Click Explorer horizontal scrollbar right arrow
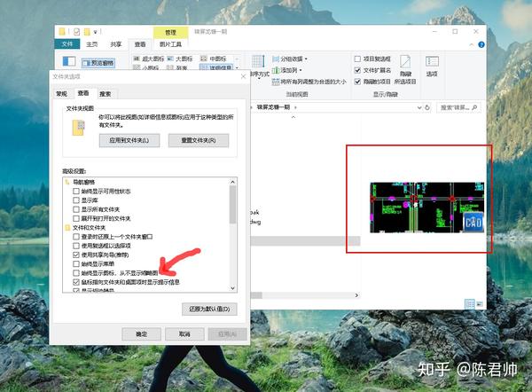Screen dimensions: 532x392 point(356,295)
